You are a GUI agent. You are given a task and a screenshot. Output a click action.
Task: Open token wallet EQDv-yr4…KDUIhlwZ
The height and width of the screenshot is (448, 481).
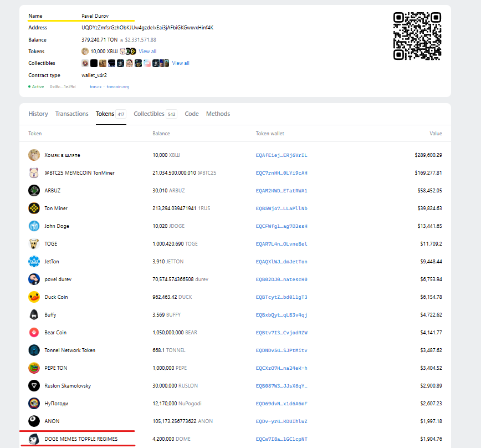pos(282,421)
